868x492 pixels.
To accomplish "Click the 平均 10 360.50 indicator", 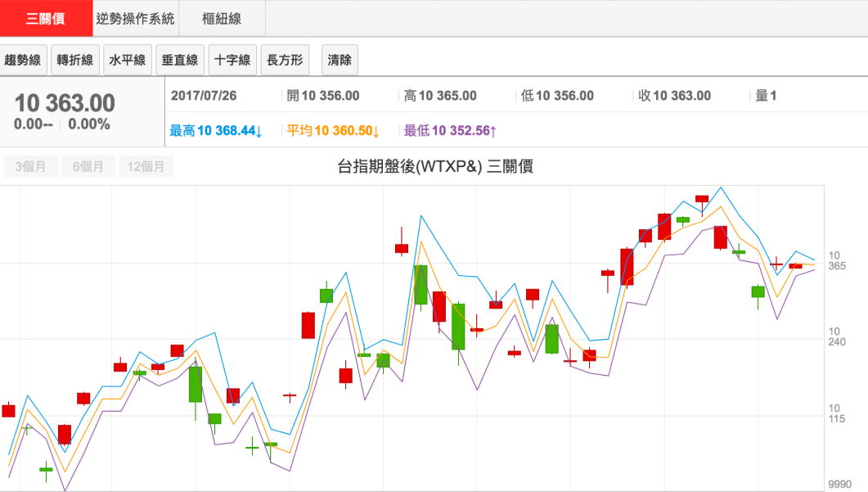I will (333, 131).
